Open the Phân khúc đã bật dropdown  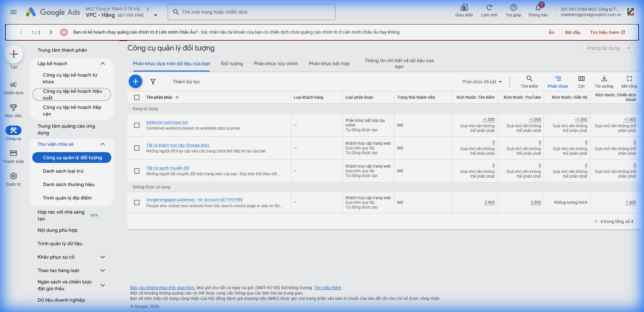(482, 82)
